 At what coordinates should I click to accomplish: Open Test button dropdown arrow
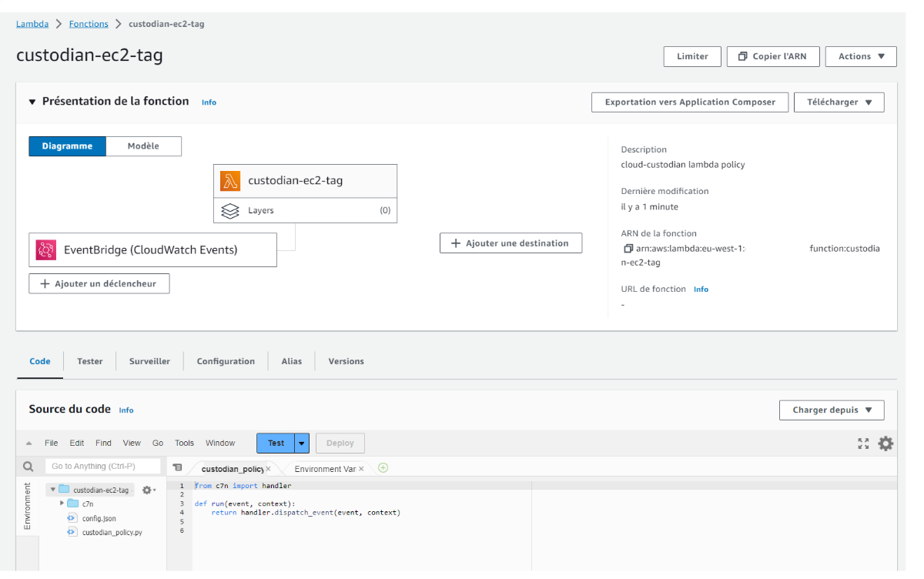[x=303, y=443]
